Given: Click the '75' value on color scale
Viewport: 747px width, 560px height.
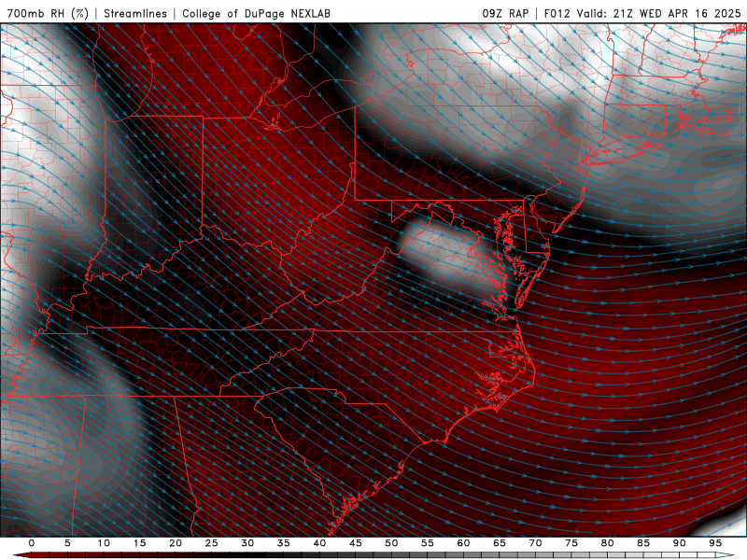Looking at the screenshot, I should [571, 543].
